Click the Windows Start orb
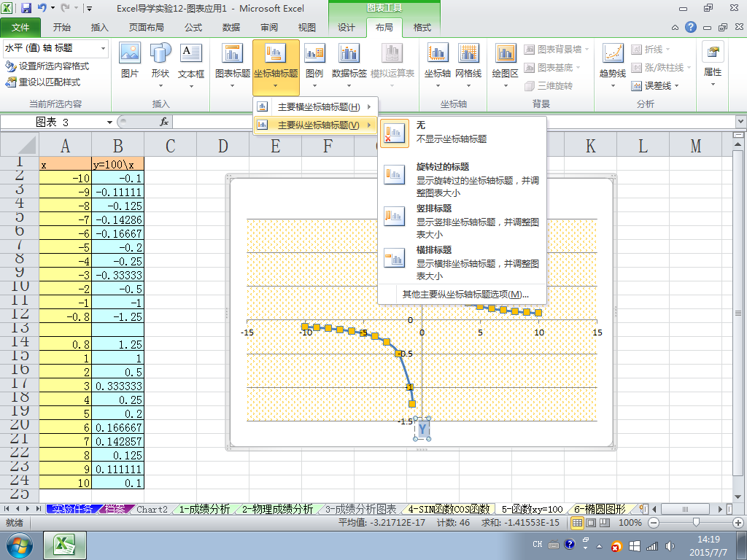The width and height of the screenshot is (747, 560). pos(20,545)
